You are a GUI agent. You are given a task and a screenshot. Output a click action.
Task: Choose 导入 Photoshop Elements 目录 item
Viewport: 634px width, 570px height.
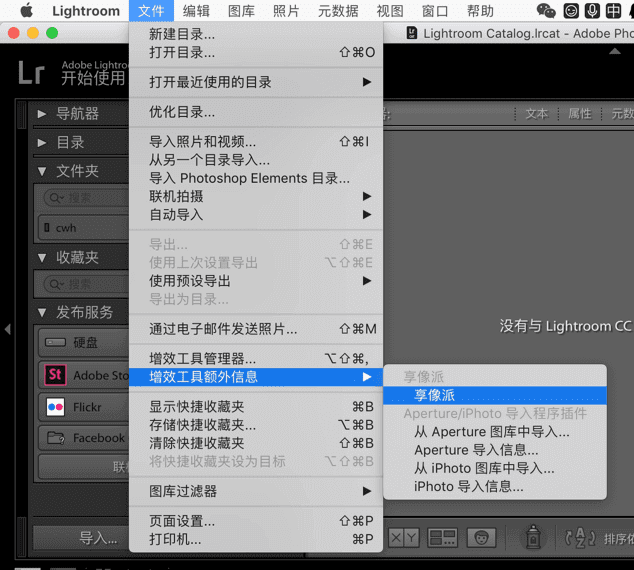tap(256, 178)
